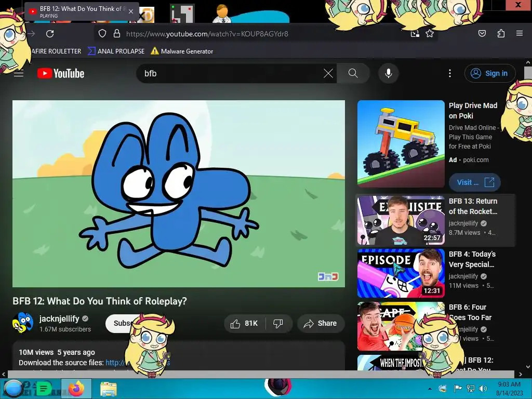The image size is (532, 399).
Task: Click the BFB 12 video player
Action: pyautogui.click(x=179, y=194)
